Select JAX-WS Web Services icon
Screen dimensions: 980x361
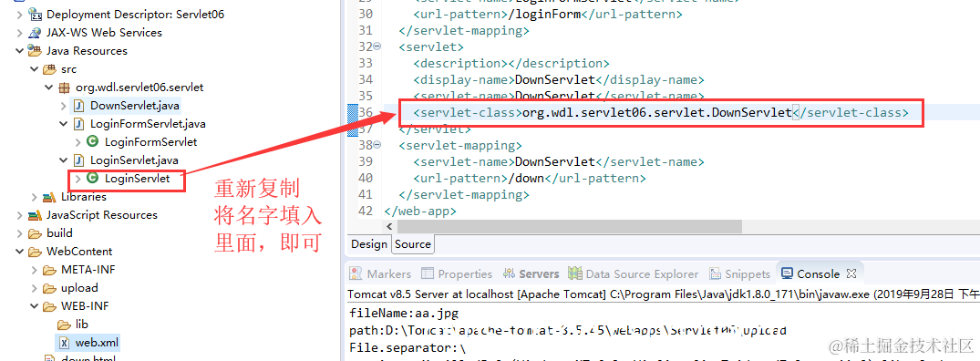[35, 33]
